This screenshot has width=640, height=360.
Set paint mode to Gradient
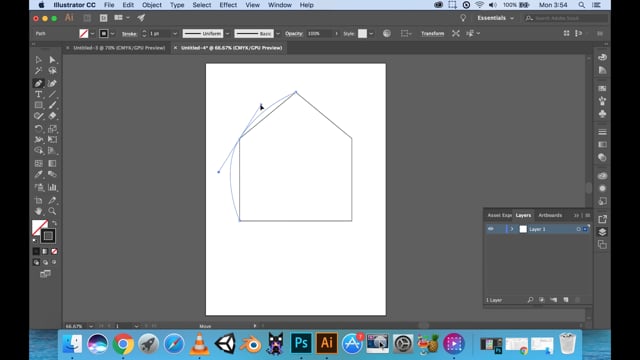pyautogui.click(x=45, y=251)
